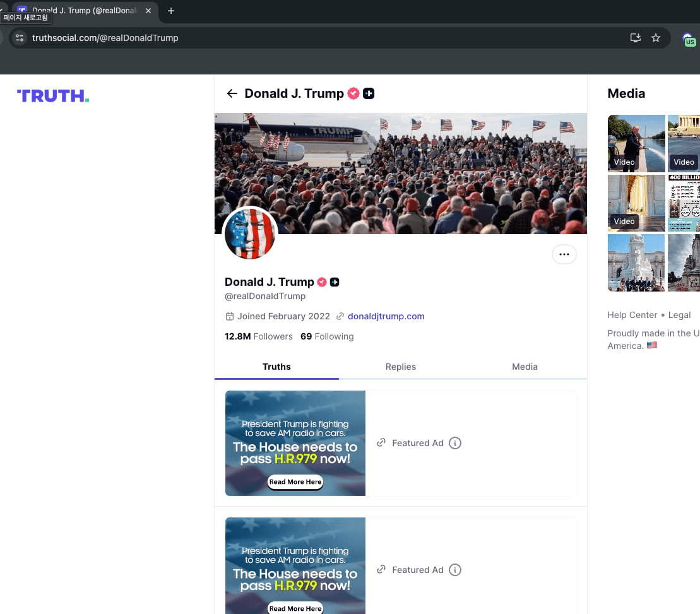
Task: Click the plus badge beside profile name
Action: (x=335, y=282)
